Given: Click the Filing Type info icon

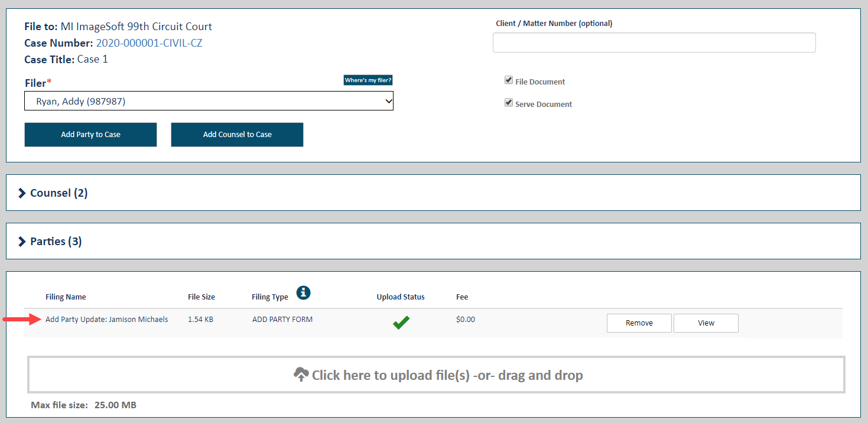Looking at the screenshot, I should (303, 292).
